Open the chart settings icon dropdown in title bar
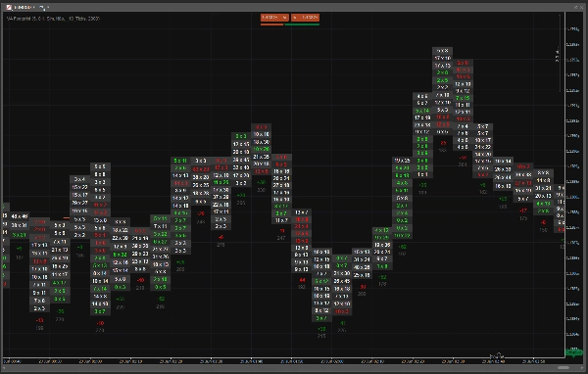Screen dimensions: 588x374 point(43,7)
